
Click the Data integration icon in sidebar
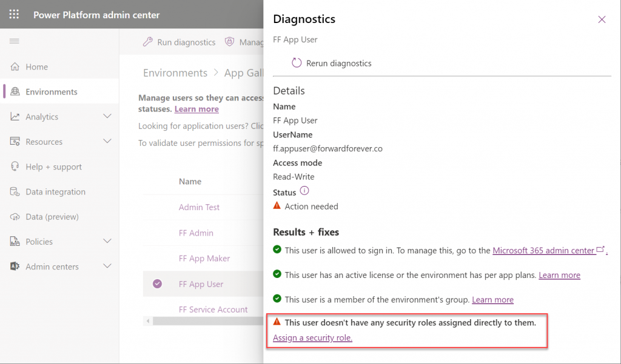[15, 191]
